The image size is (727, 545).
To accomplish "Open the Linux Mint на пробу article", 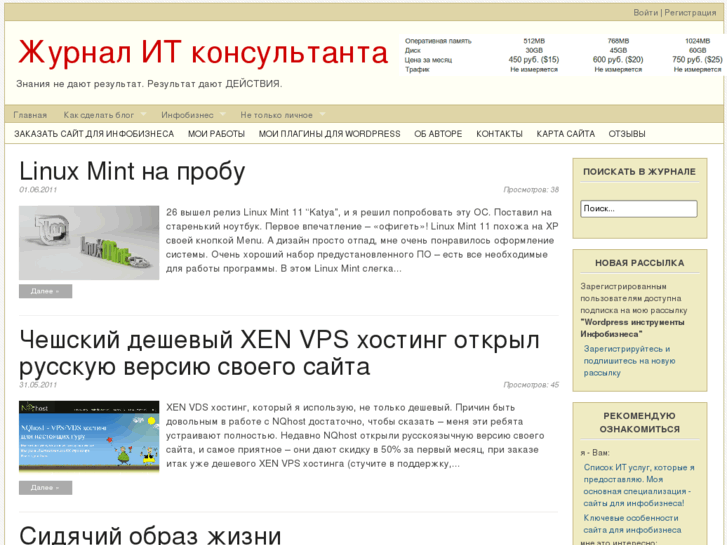I will pos(132,171).
